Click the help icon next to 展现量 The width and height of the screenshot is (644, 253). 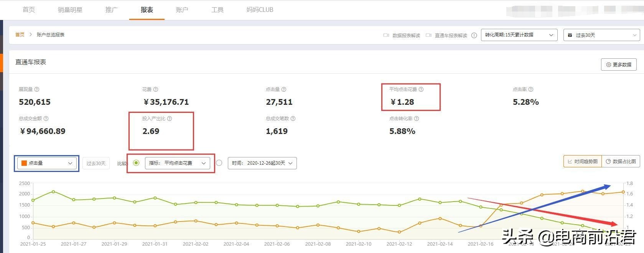37,89
